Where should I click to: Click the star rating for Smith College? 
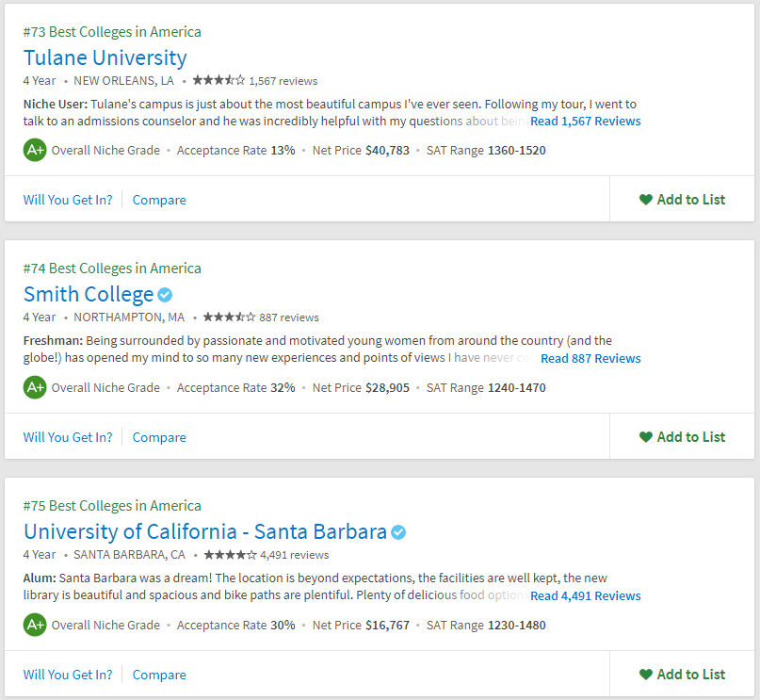(229, 317)
